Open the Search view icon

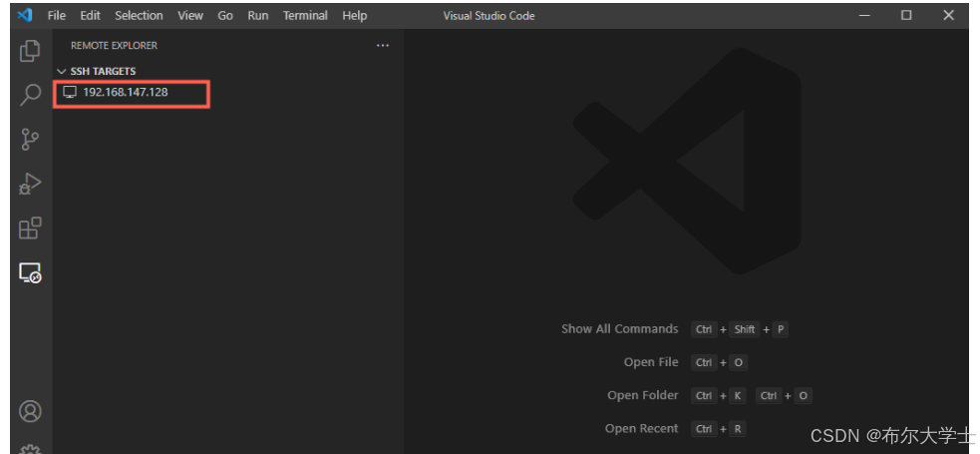30,95
